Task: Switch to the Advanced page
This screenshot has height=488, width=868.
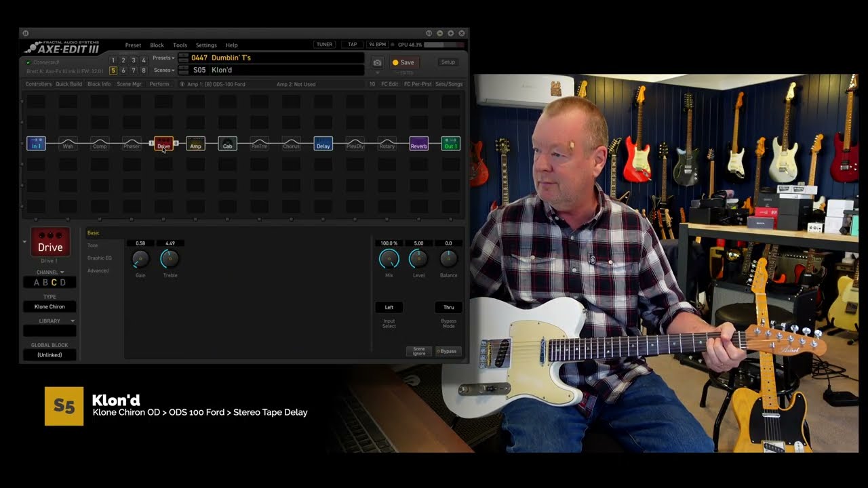Action: pos(98,270)
